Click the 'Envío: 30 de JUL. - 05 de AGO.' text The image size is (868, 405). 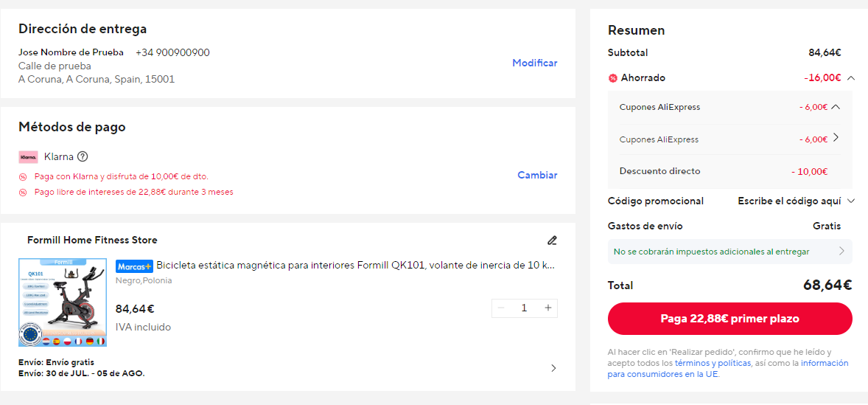pyautogui.click(x=81, y=373)
